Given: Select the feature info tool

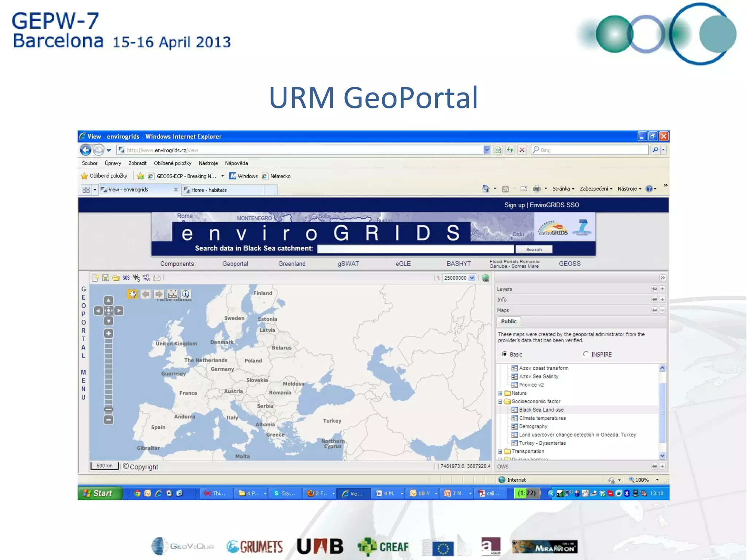Looking at the screenshot, I should pyautogui.click(x=186, y=294).
